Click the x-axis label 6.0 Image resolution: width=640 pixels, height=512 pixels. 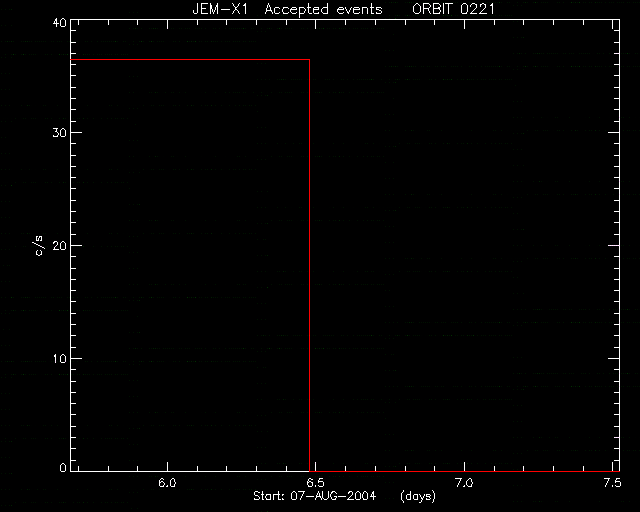point(167,483)
